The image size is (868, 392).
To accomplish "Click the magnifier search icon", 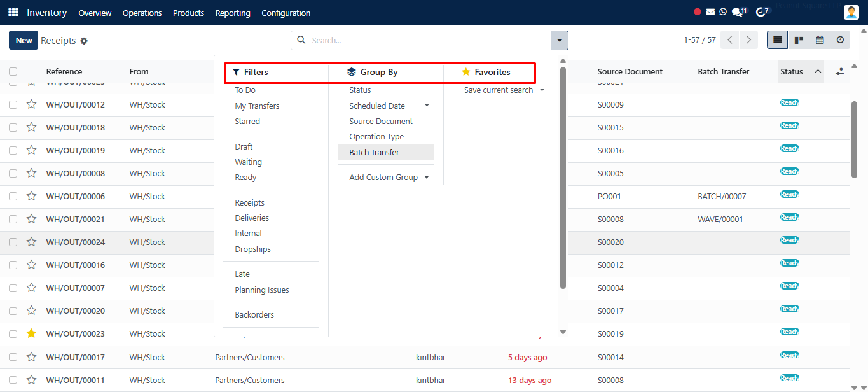I will point(301,40).
